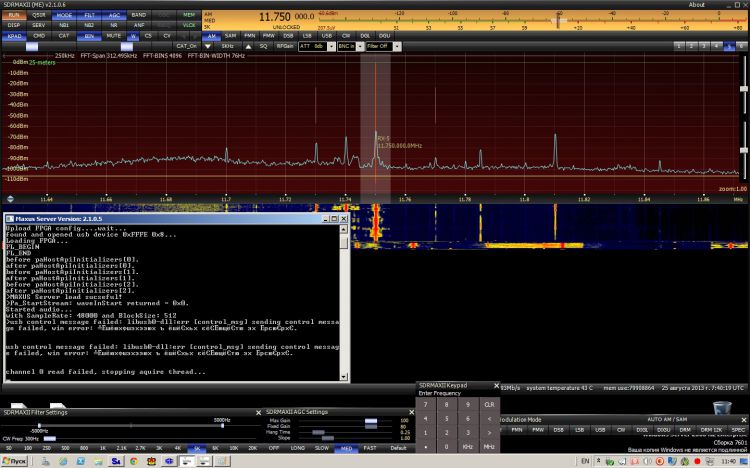Image resolution: width=750 pixels, height=468 pixels.
Task: Open the SERV panel
Action: click(39, 25)
